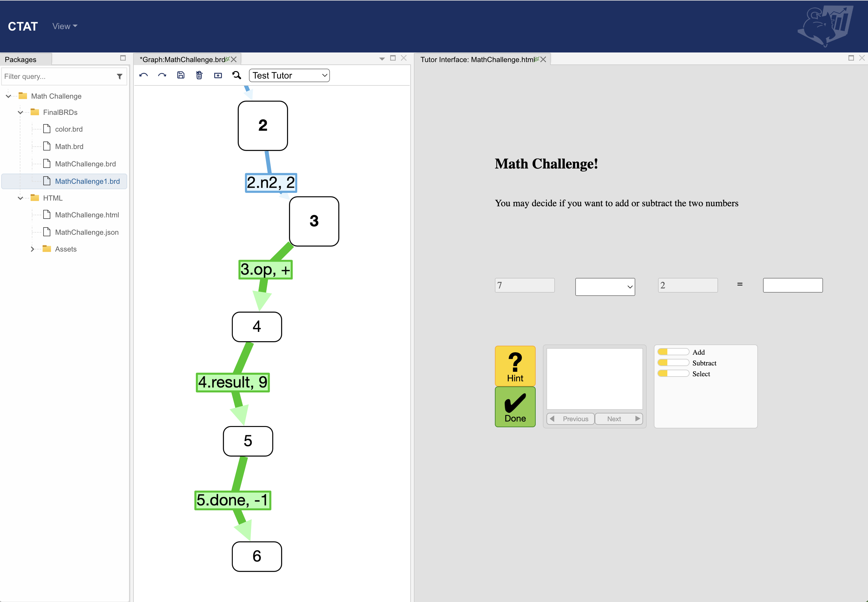Click the result answer input field

click(x=792, y=285)
